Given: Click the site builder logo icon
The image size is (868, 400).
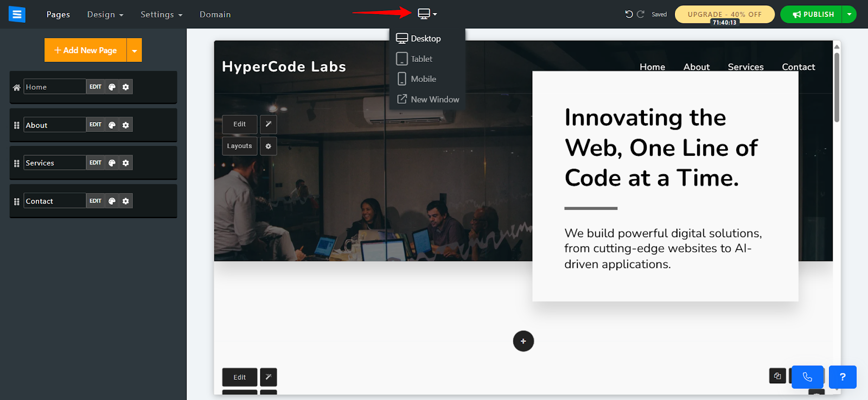Looking at the screenshot, I should click(x=17, y=14).
